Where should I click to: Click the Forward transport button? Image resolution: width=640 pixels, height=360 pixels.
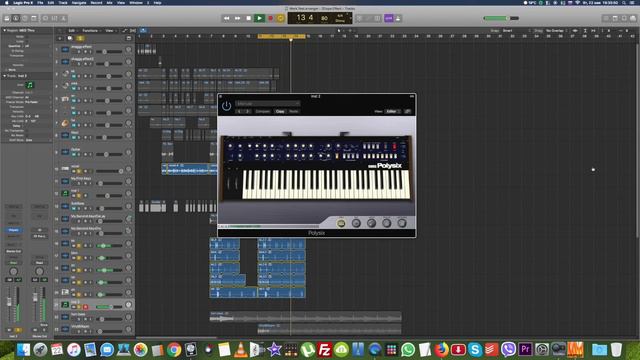tap(238, 18)
